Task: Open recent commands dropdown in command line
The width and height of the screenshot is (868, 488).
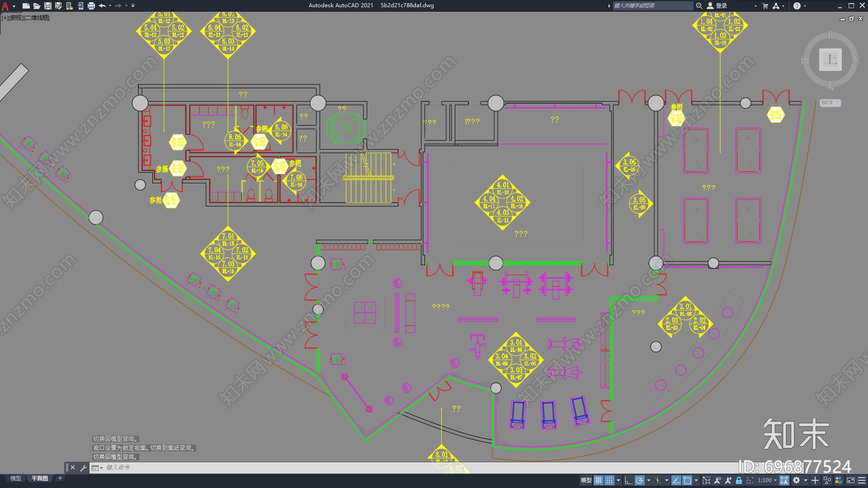Action: click(97, 467)
